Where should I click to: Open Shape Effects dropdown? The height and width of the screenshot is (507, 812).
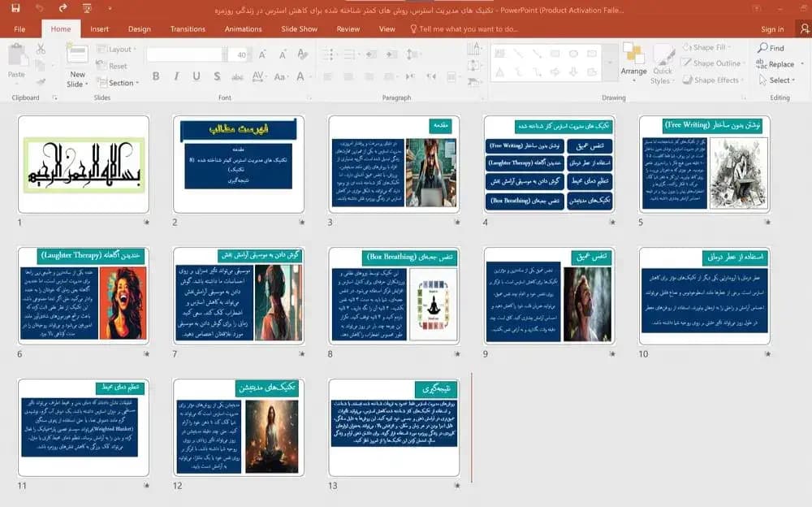click(713, 80)
